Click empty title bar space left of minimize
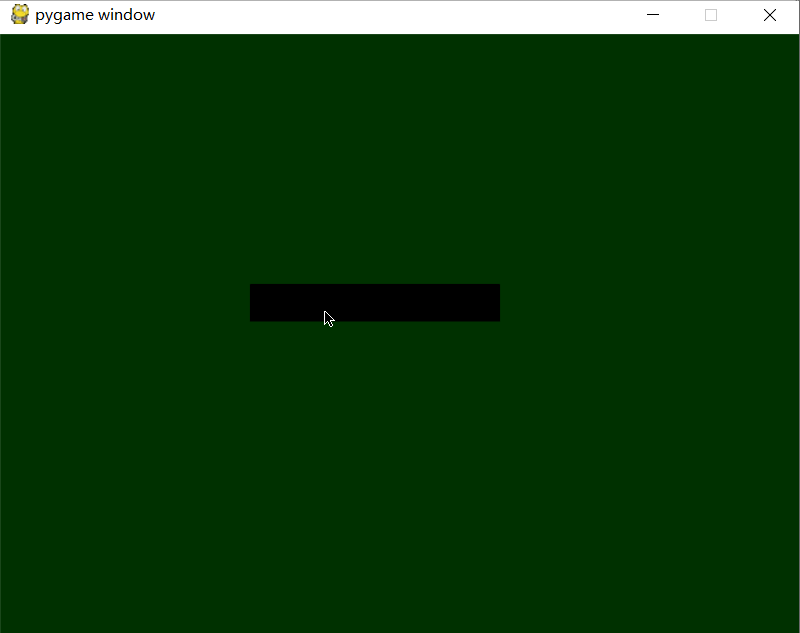This screenshot has width=800, height=633. (x=400, y=15)
